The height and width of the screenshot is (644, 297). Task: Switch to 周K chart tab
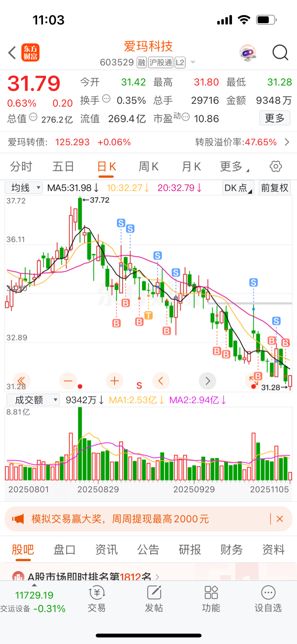point(149,167)
